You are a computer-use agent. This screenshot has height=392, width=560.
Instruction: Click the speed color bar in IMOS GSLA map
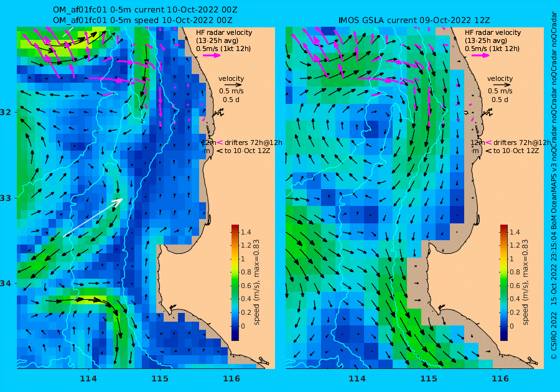503,282
